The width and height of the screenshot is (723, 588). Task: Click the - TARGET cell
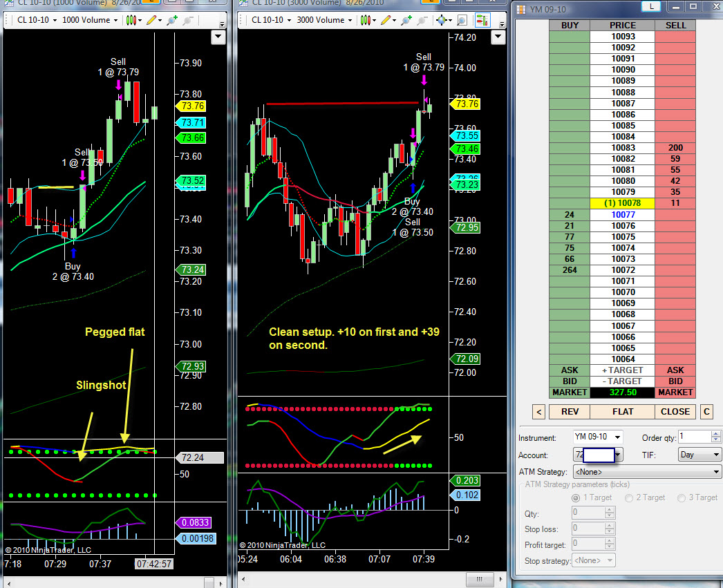(x=623, y=381)
